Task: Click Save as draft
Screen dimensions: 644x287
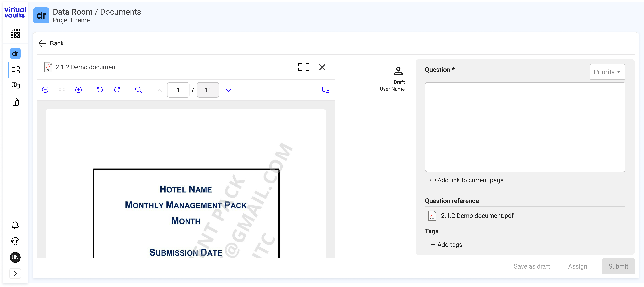Action: click(532, 266)
